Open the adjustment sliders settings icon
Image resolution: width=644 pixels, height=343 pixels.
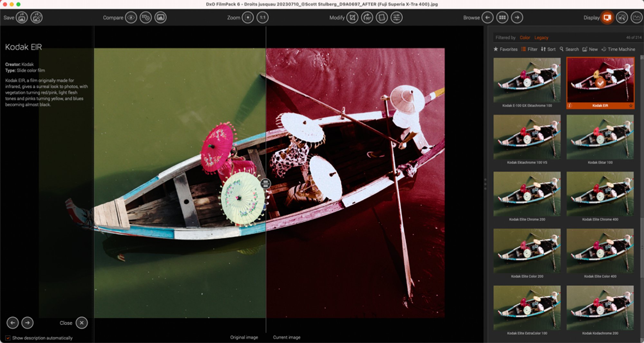coord(397,17)
